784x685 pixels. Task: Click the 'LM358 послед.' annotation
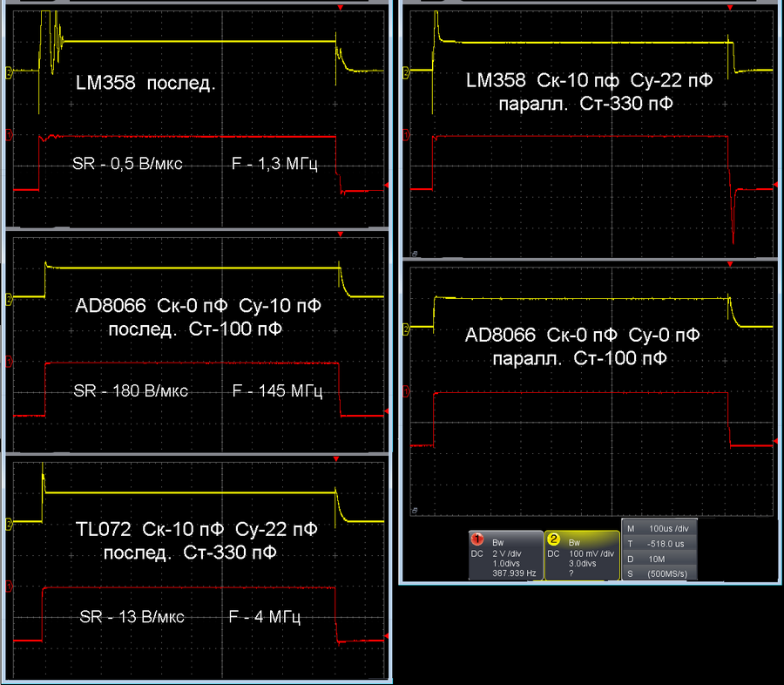145,83
